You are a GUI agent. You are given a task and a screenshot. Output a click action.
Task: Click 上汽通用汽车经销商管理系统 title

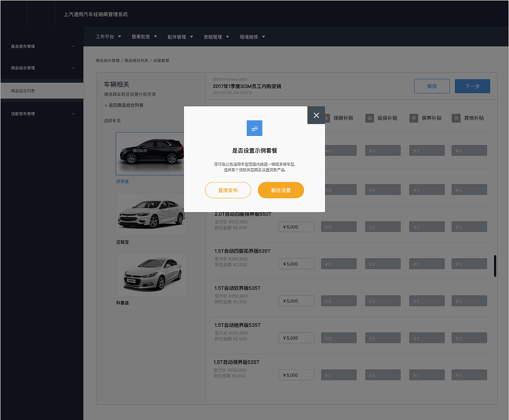click(96, 14)
